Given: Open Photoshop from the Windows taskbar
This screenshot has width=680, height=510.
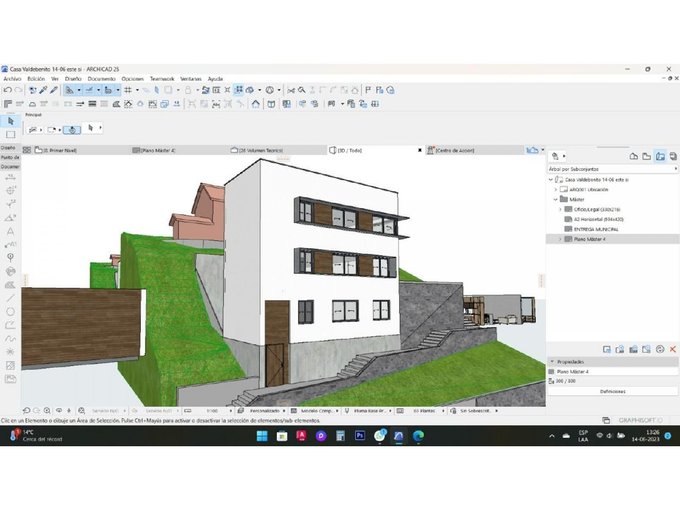Looking at the screenshot, I should click(x=359, y=436).
